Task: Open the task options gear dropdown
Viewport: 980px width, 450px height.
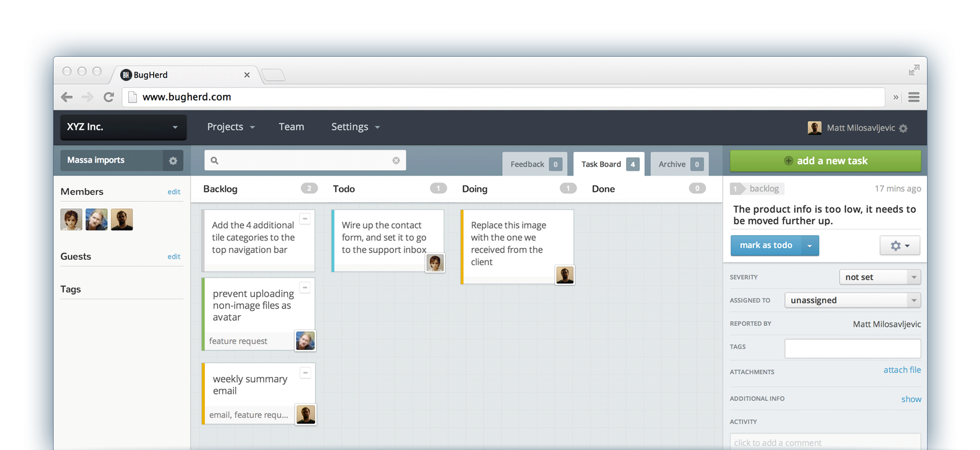Action: pos(900,246)
